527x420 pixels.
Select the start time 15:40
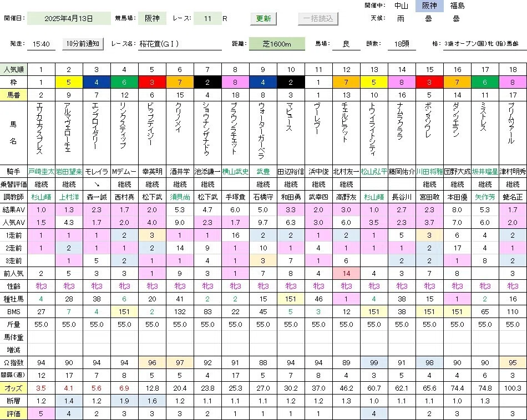point(42,44)
